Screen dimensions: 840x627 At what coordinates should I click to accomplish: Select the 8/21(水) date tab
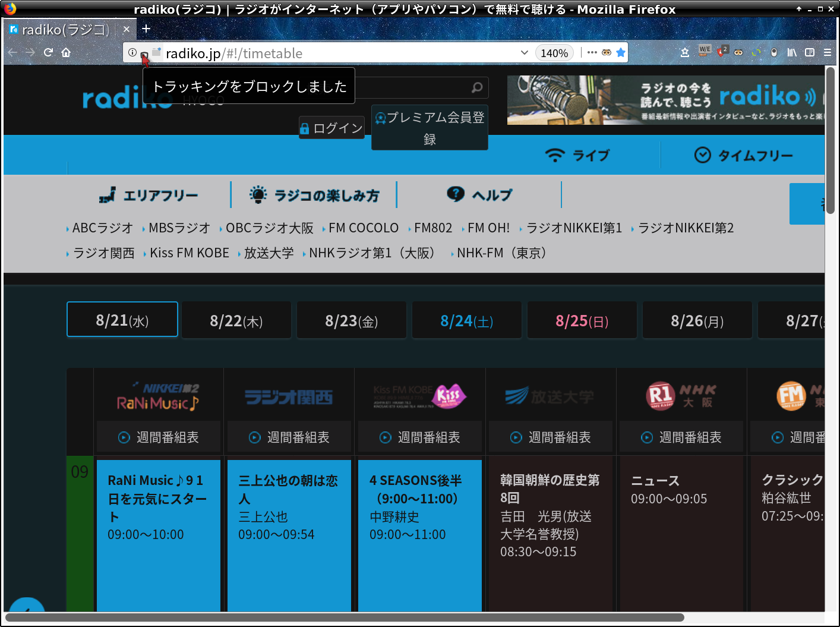click(122, 320)
